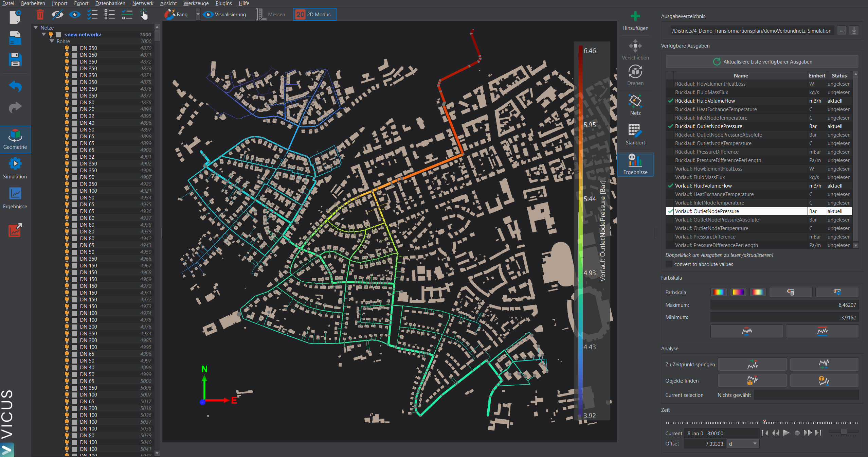This screenshot has width=868, height=457.
Task: Click the blue undo arrow
Action: 15,86
